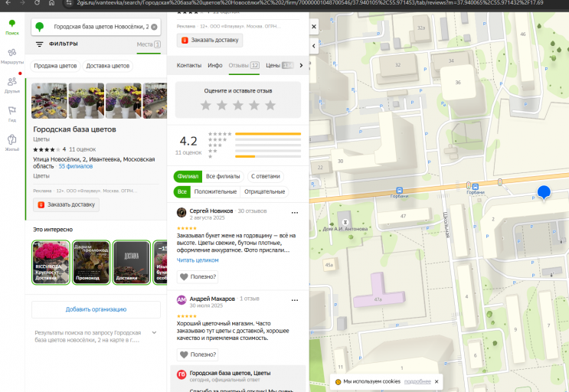Show only Отрицательные reviews

coord(264,192)
